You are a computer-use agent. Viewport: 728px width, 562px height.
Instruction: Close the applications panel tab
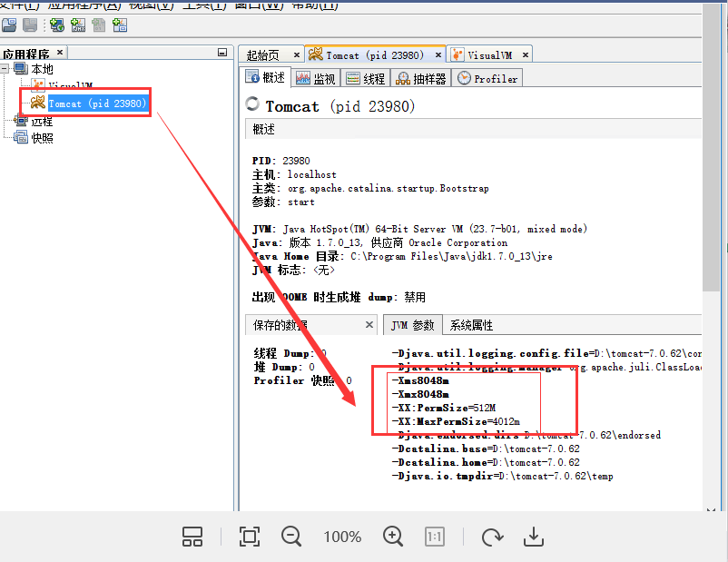point(60,52)
